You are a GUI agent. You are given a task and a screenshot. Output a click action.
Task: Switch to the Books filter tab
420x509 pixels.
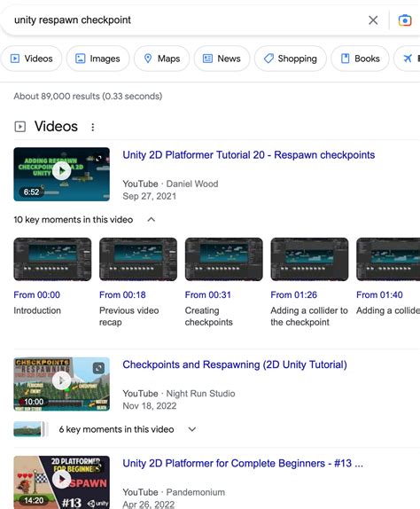(360, 59)
